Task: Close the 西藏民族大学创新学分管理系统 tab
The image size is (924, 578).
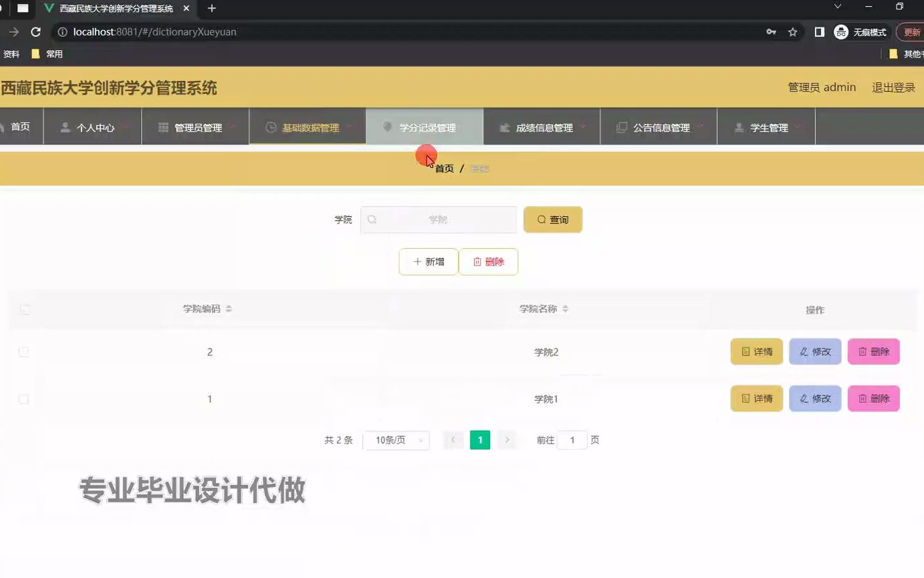Action: tap(187, 9)
